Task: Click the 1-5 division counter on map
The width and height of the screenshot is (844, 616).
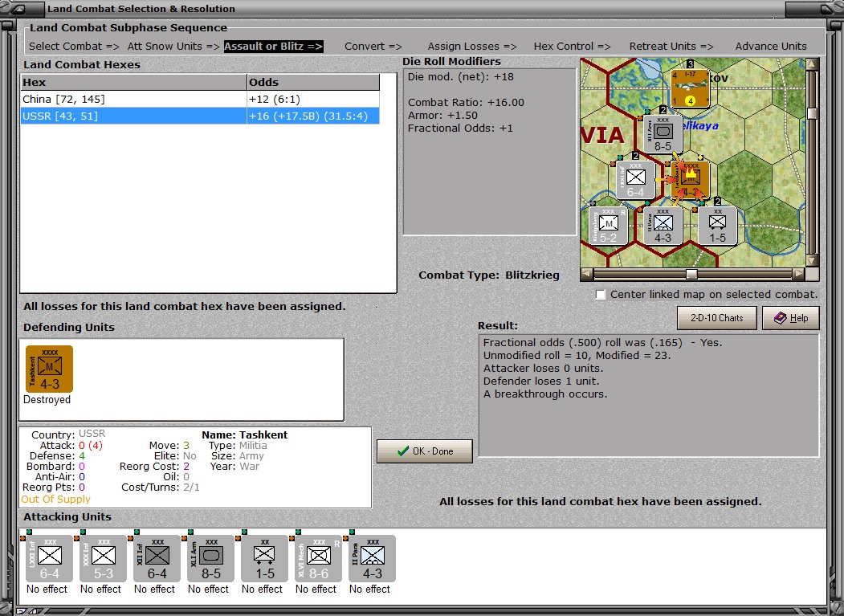Action: click(x=717, y=226)
